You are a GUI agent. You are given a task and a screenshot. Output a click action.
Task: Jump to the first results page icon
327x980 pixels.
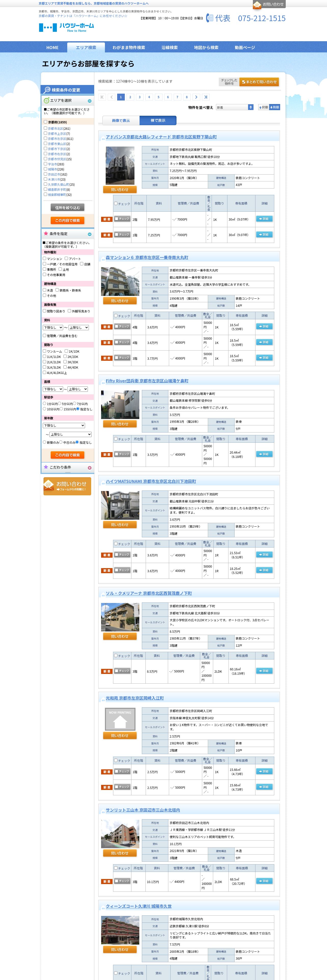click(102, 97)
